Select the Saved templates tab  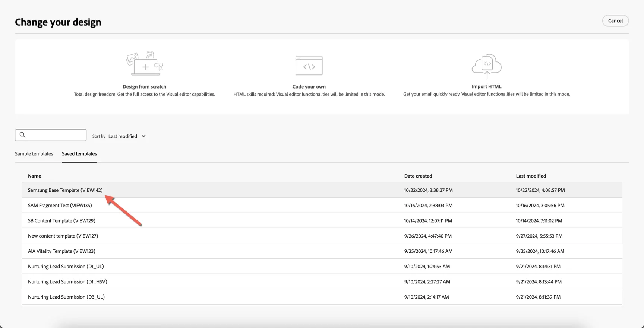click(x=79, y=154)
